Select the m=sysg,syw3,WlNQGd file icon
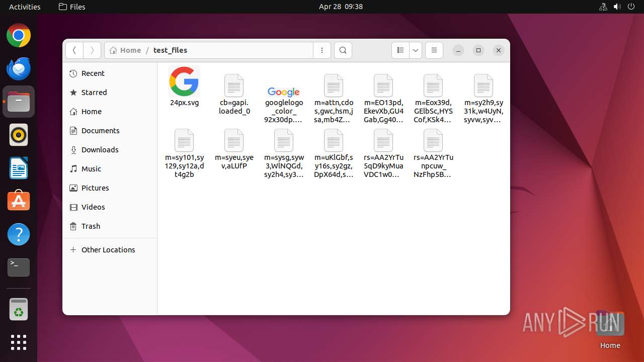The height and width of the screenshot is (362, 644). 284,140
